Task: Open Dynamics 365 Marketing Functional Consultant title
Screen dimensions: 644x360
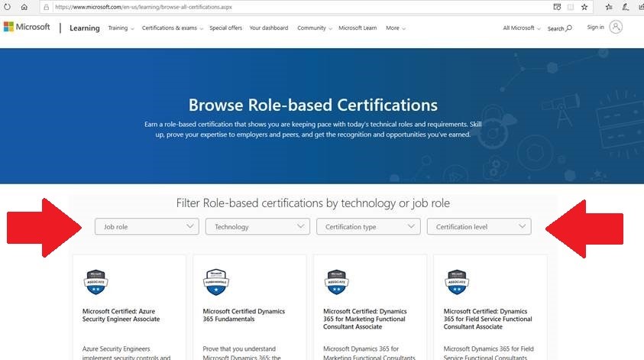Action: (x=364, y=319)
